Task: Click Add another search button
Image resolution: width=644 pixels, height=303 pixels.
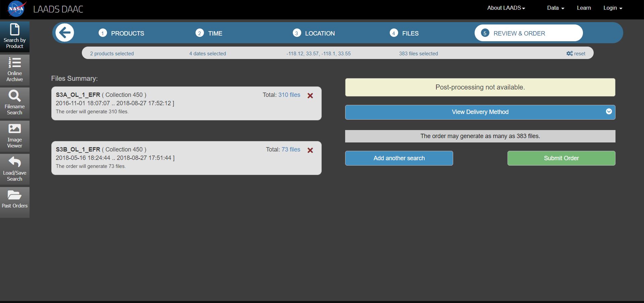Action: pyautogui.click(x=399, y=158)
